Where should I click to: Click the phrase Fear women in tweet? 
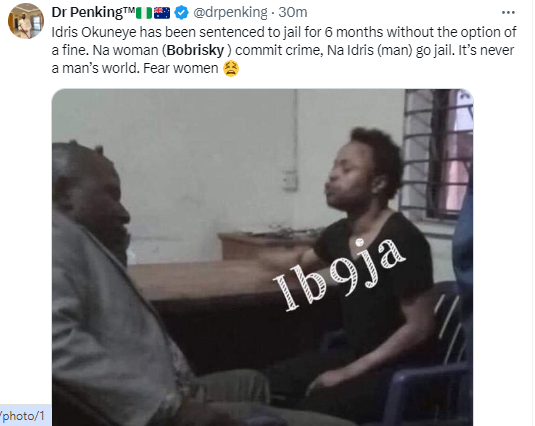pyautogui.click(x=180, y=69)
